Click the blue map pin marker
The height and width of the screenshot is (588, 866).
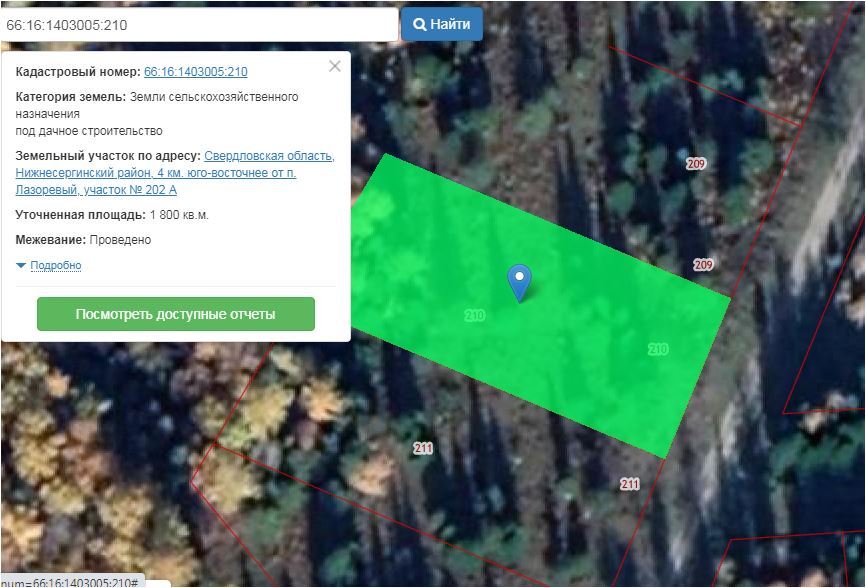[x=519, y=283]
